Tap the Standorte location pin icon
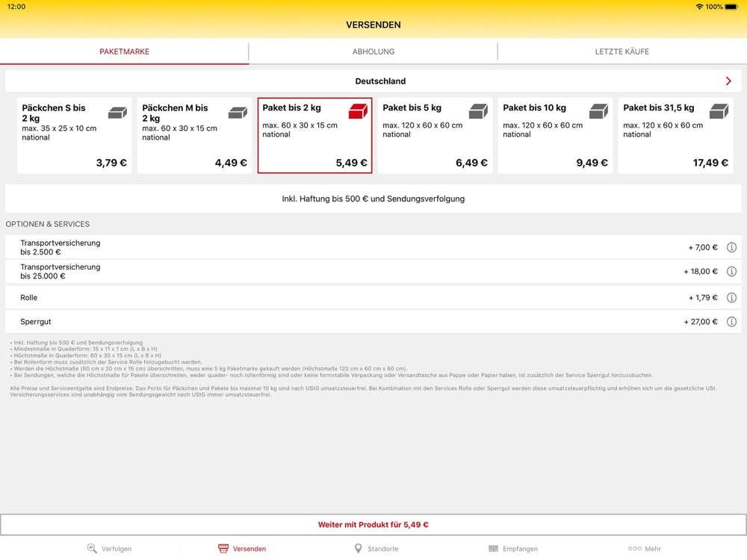 point(359,549)
